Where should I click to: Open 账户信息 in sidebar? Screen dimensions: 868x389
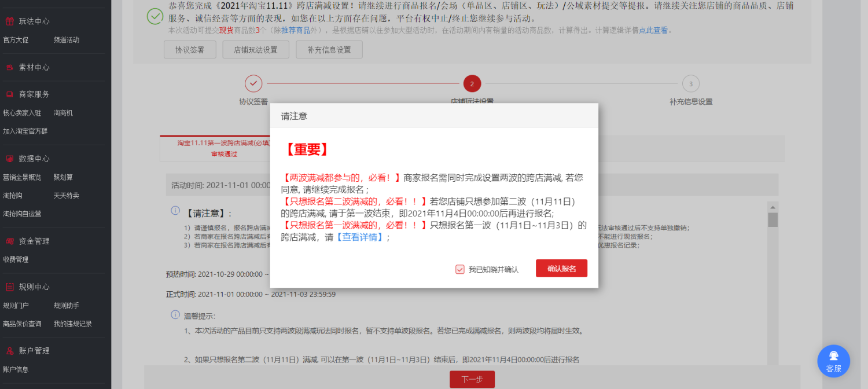click(x=16, y=369)
